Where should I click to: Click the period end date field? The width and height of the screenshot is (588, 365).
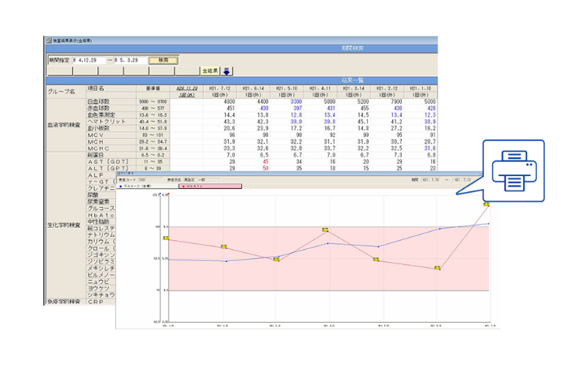point(132,60)
